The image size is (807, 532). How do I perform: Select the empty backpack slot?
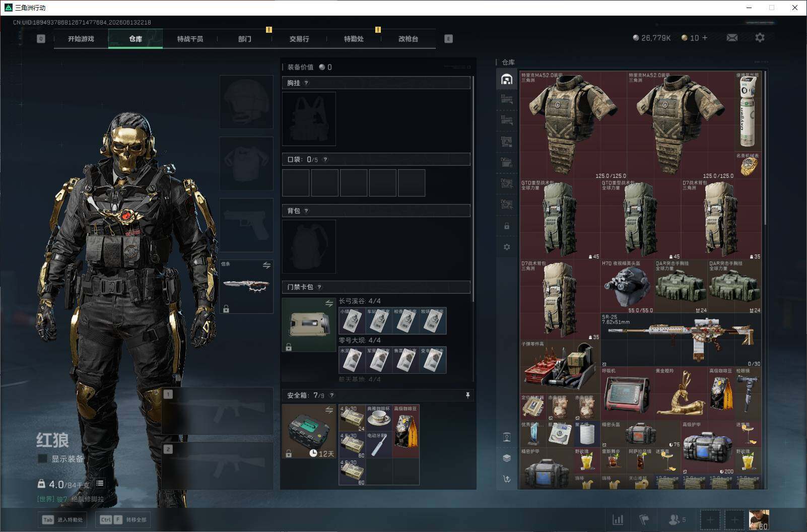309,246
